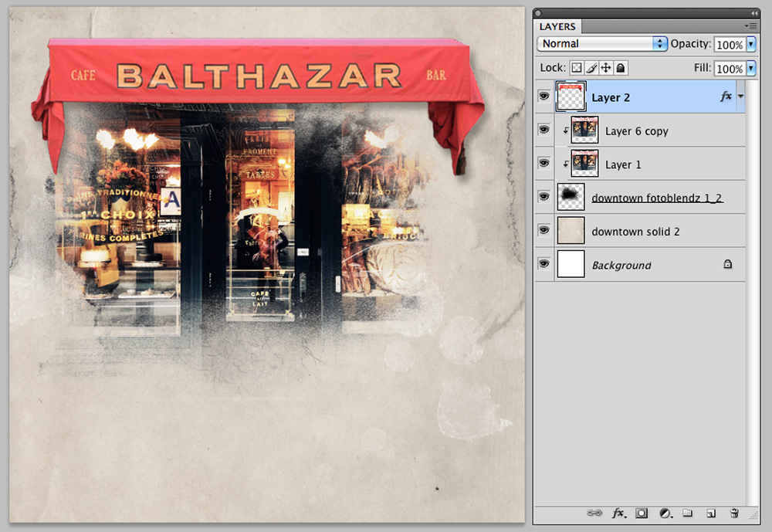The height and width of the screenshot is (532, 772).
Task: Click the Fill label
Action: [703, 67]
